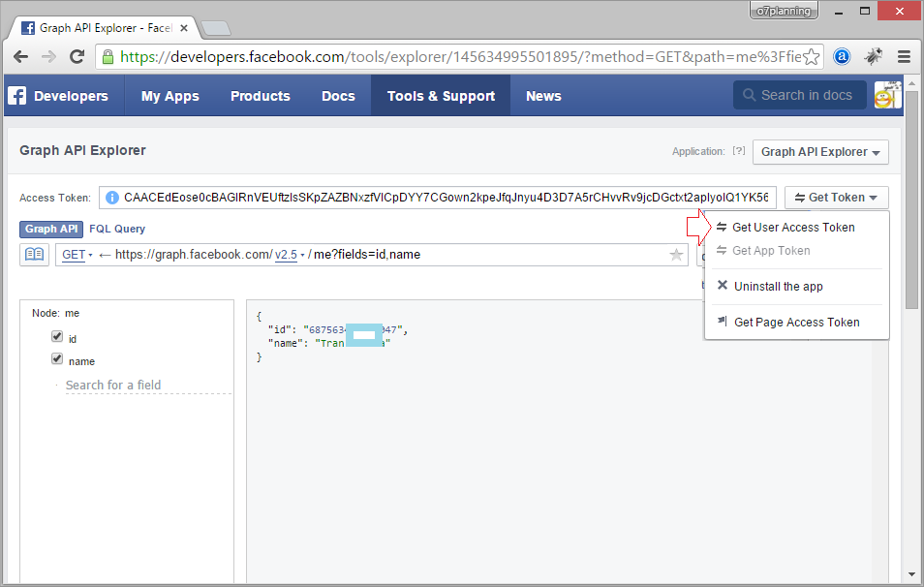
Task: Go to the News section
Action: tap(543, 96)
